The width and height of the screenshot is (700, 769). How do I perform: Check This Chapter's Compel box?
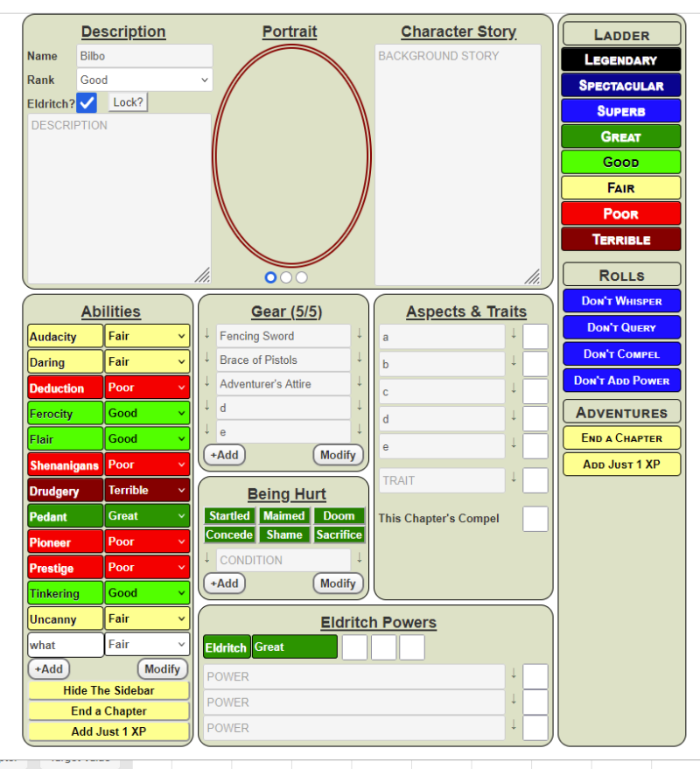click(x=535, y=519)
